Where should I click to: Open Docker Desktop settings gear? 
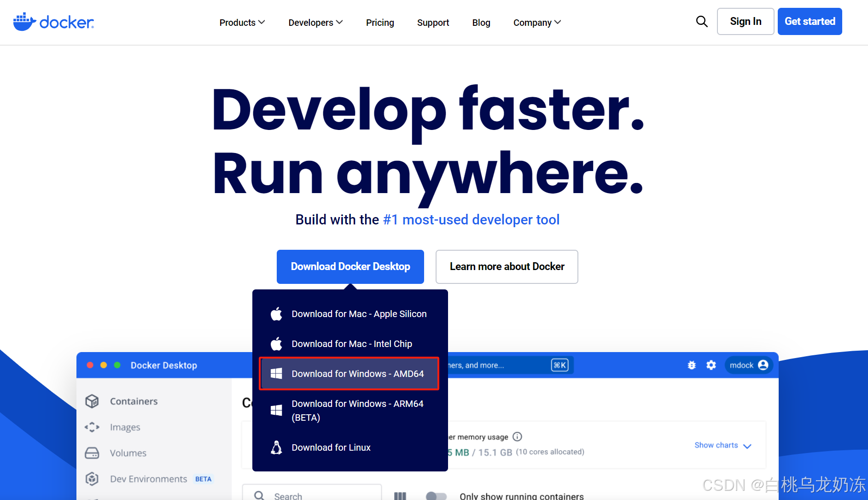(711, 365)
